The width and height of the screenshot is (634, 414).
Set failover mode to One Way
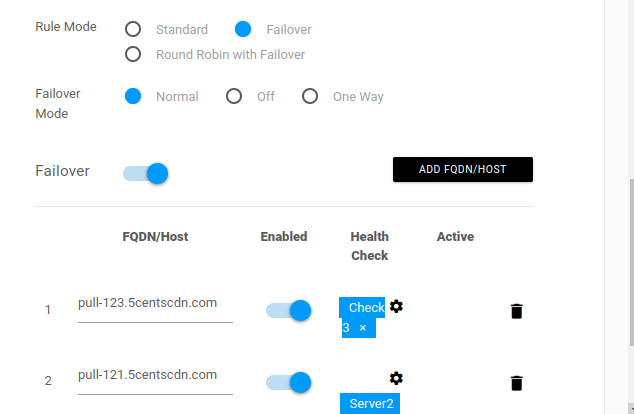click(x=310, y=96)
